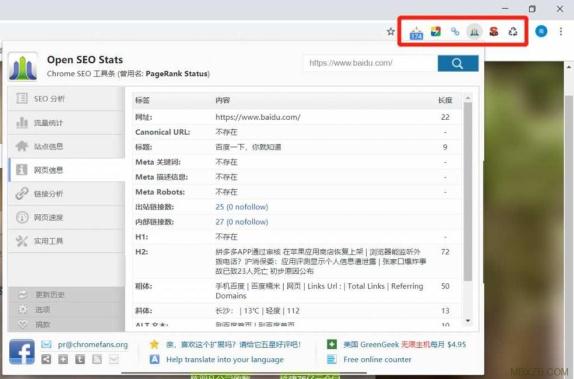
Task: Open Chrome three-dot menu
Action: click(561, 31)
